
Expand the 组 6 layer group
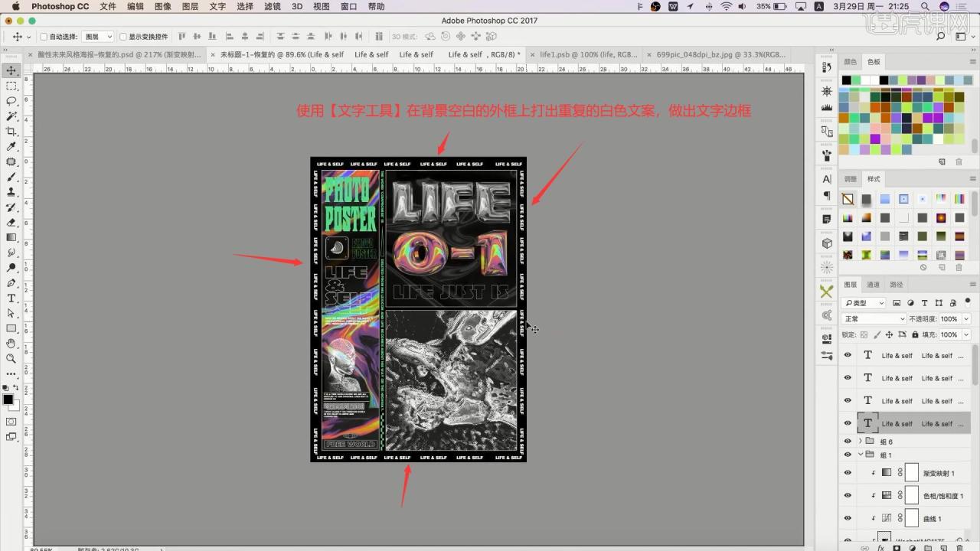click(x=860, y=442)
